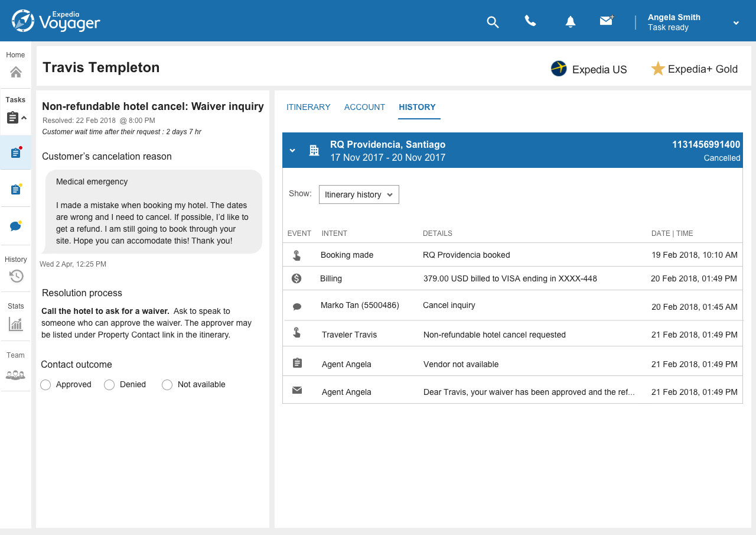Select the Not available contact outcome

tap(167, 385)
